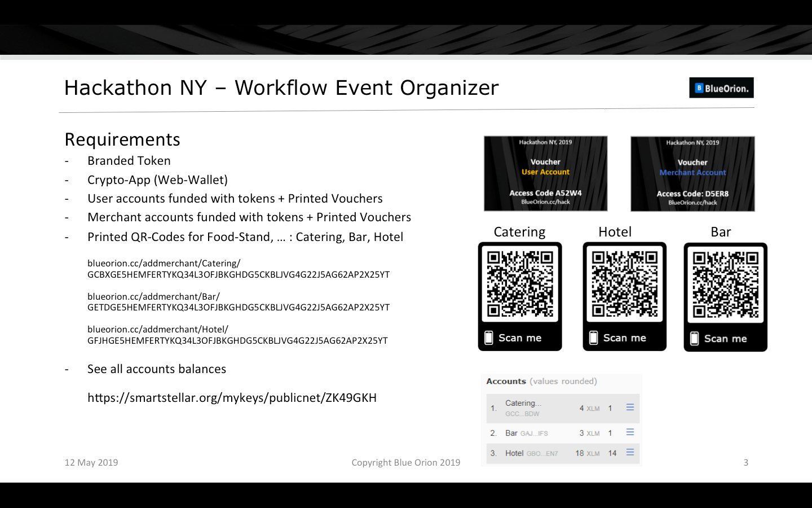
Task: Click the Catering label above QR
Action: [x=519, y=232]
